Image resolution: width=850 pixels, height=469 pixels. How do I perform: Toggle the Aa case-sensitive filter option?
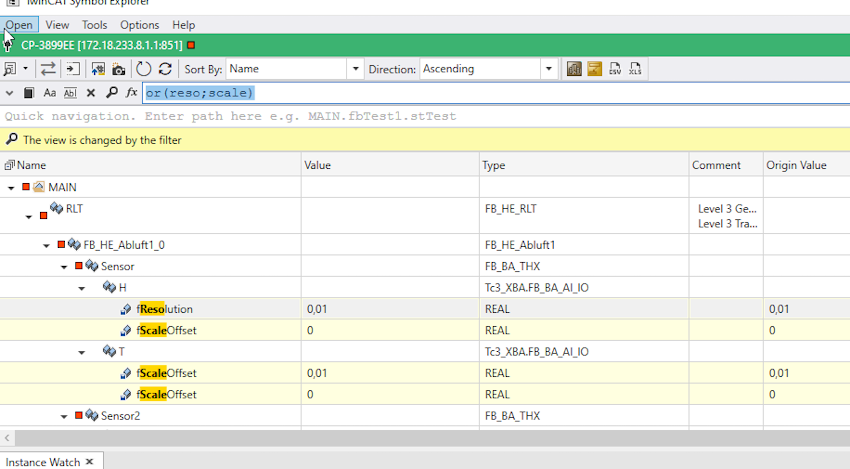[x=49, y=93]
